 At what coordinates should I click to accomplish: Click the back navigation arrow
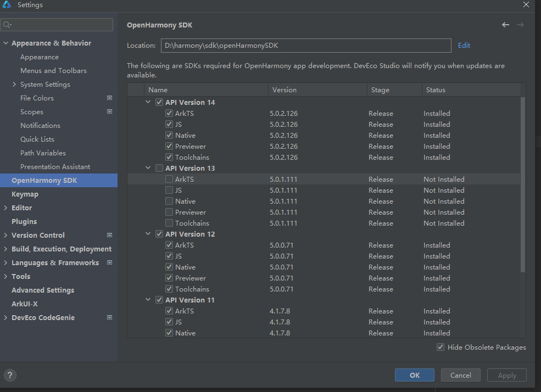click(x=505, y=25)
